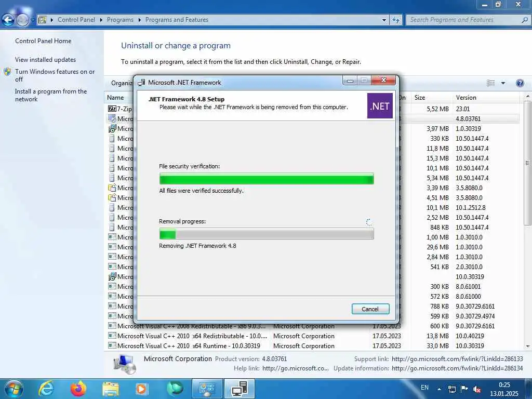Refresh the Programs and Features view
532x399 pixels.
[395, 20]
